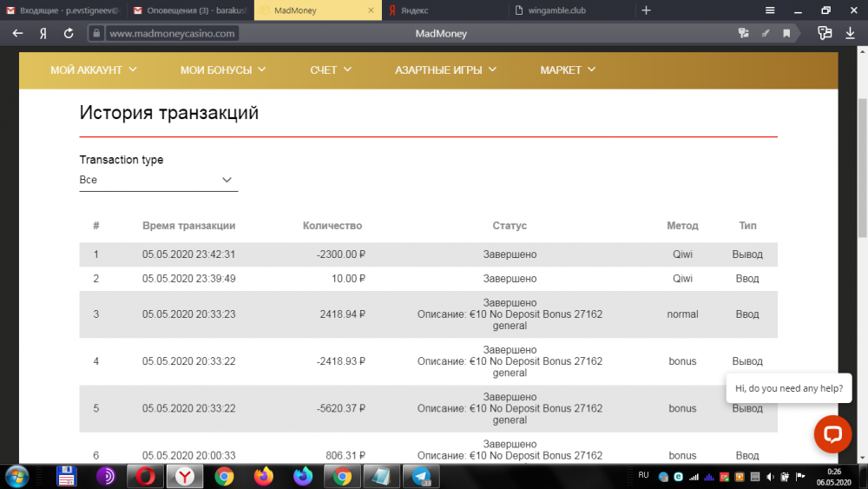Open a new tab with the plus button

point(646,10)
